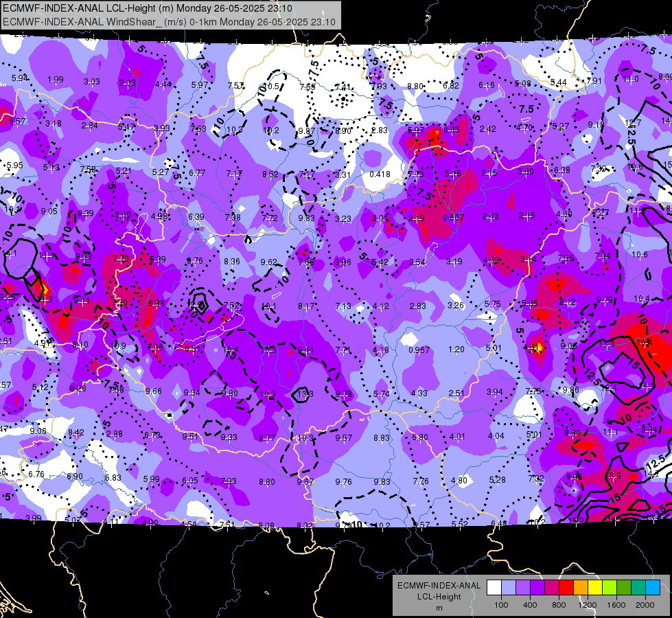Click the grid value 9.62
672x618 pixels.
tap(268, 262)
